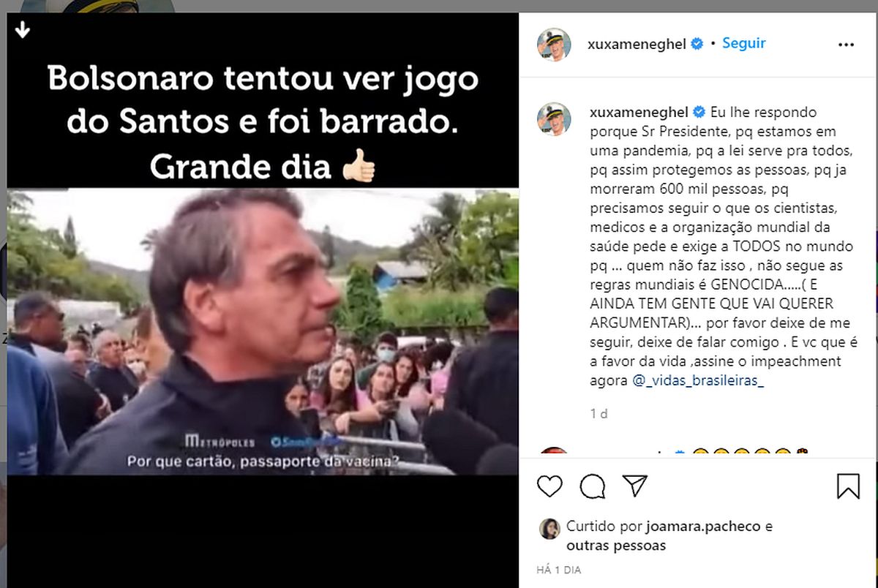
Task: Open comments using the speech bubble icon
Action: tap(593, 486)
